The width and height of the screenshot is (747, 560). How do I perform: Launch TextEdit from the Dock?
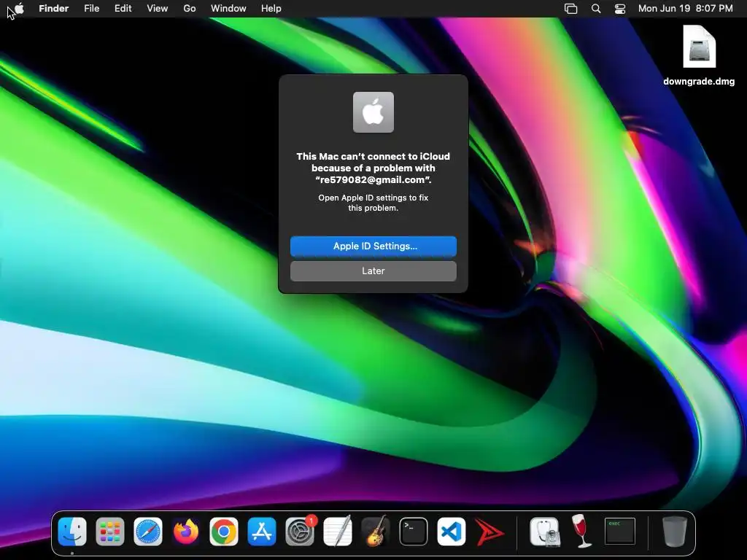(338, 532)
